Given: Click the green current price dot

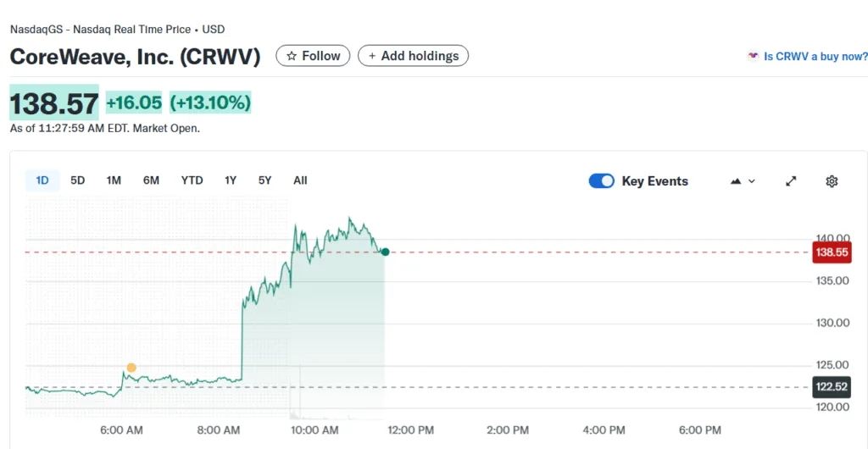Looking at the screenshot, I should coord(385,252).
